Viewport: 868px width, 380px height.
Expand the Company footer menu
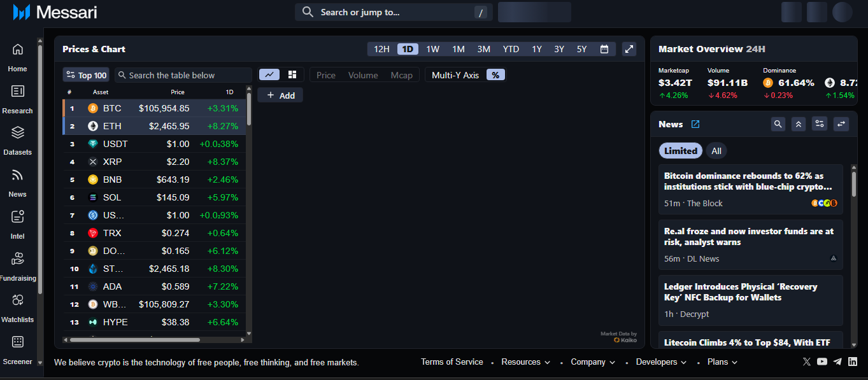click(593, 362)
